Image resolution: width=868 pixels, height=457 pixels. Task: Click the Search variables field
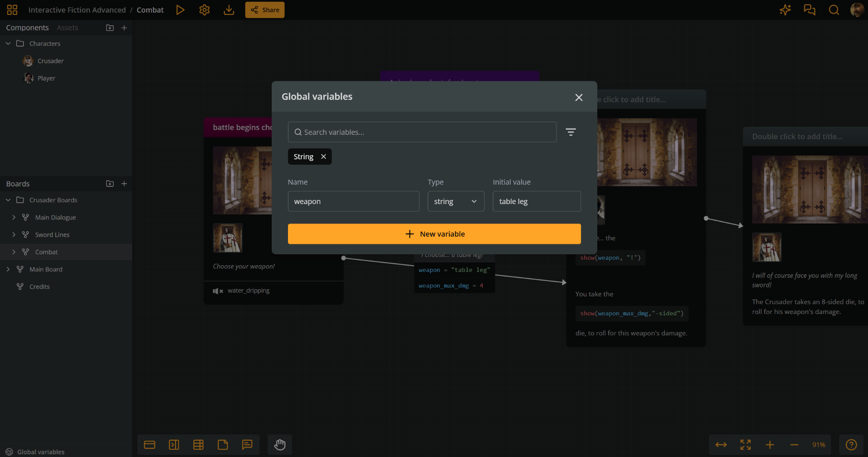point(422,132)
